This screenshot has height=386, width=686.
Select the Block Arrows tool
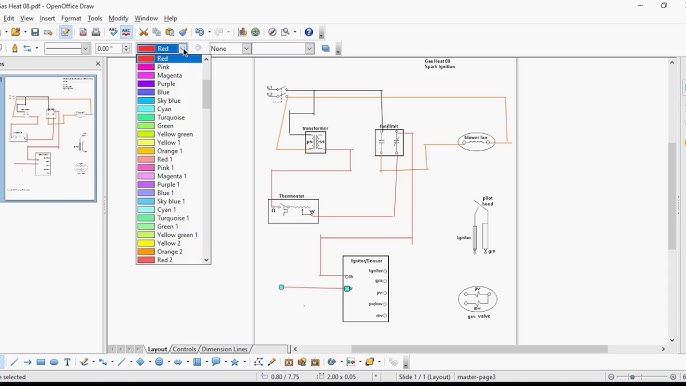click(178, 362)
